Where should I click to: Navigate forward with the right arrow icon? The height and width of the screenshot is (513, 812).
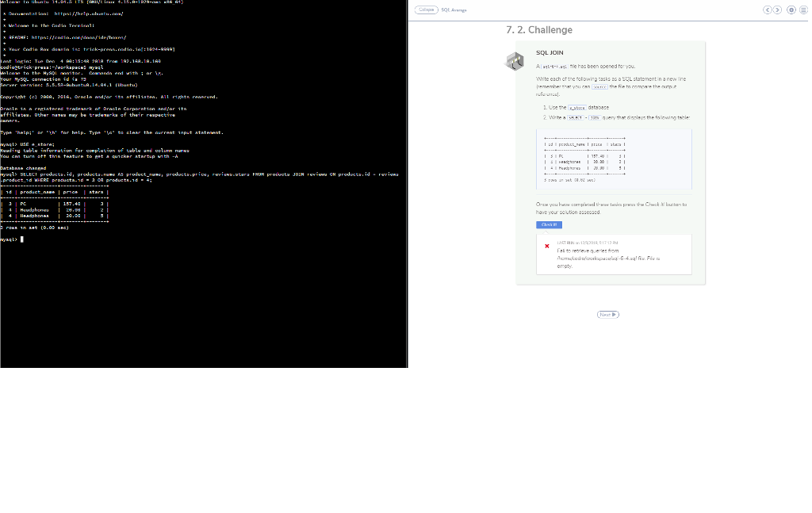[776, 10]
